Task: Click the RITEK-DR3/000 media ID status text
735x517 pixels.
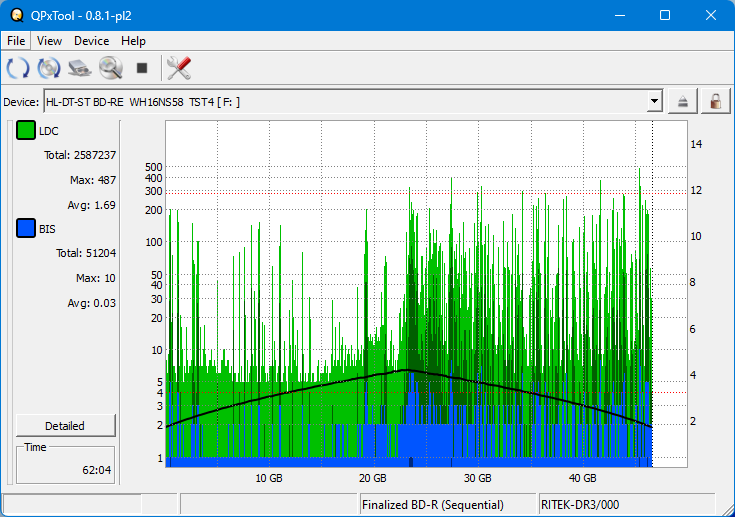Action: click(580, 505)
